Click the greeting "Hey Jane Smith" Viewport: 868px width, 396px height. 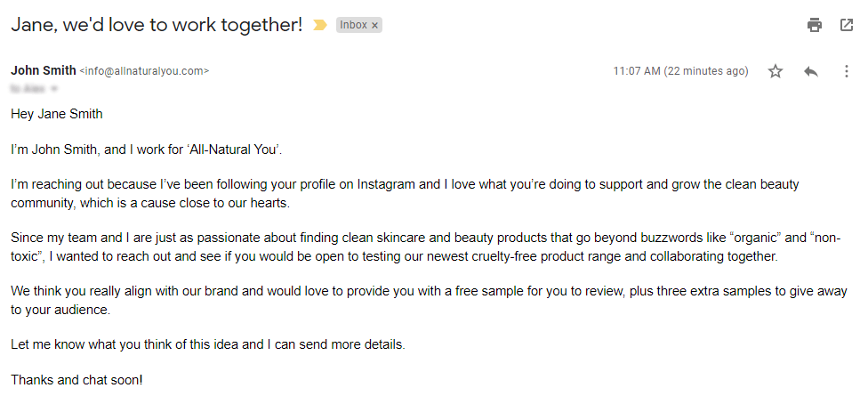pos(56,114)
